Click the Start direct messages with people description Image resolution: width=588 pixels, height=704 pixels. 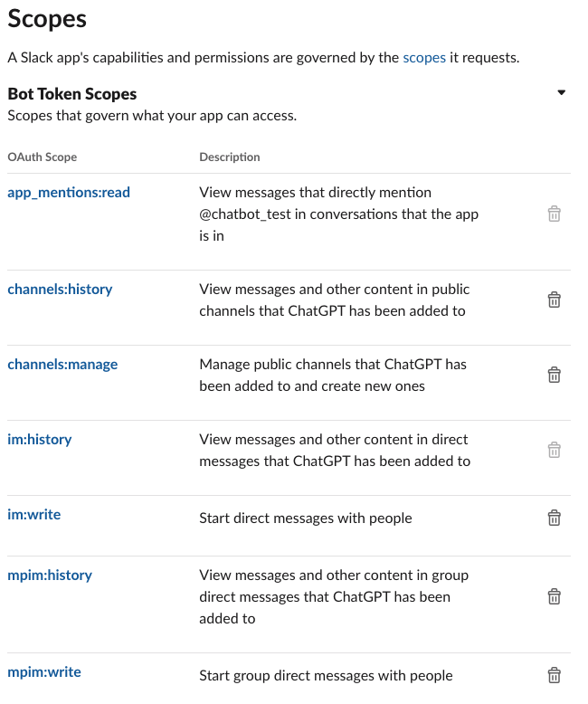[x=306, y=518]
